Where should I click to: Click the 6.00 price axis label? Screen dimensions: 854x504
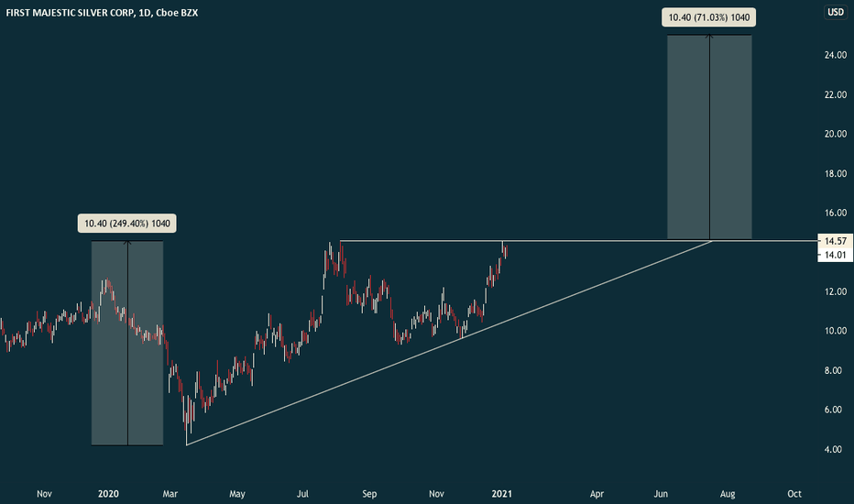point(833,410)
